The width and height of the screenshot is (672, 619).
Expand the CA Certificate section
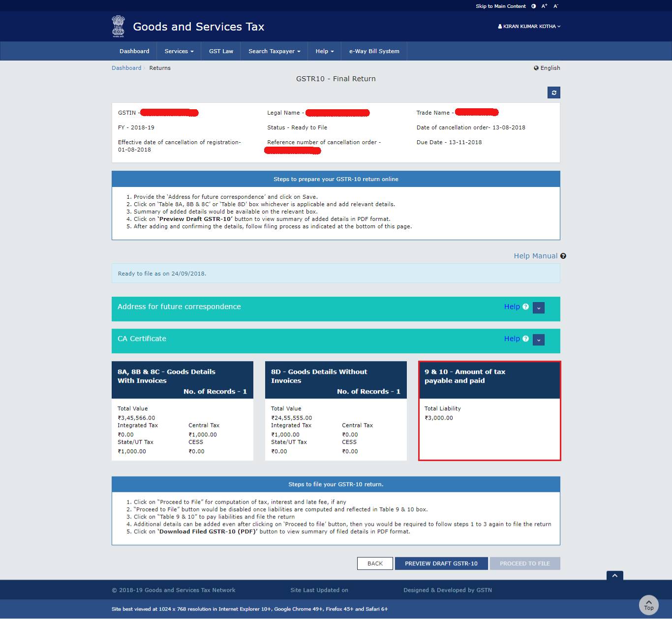538,340
